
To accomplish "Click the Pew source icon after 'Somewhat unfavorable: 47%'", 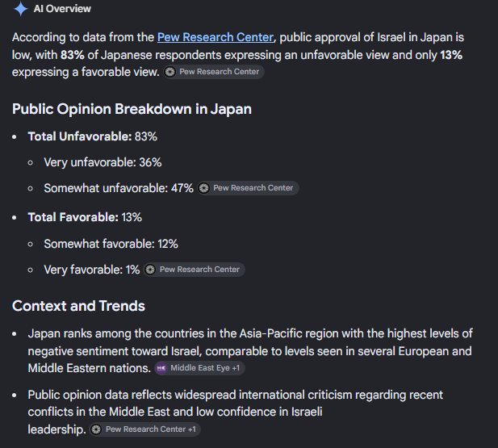I will [x=203, y=188].
